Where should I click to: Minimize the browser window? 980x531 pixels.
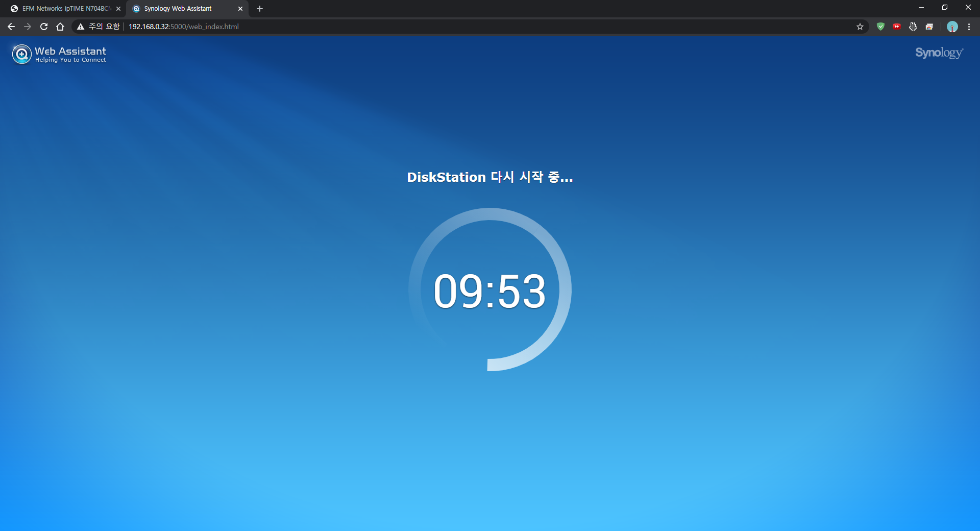tap(921, 8)
